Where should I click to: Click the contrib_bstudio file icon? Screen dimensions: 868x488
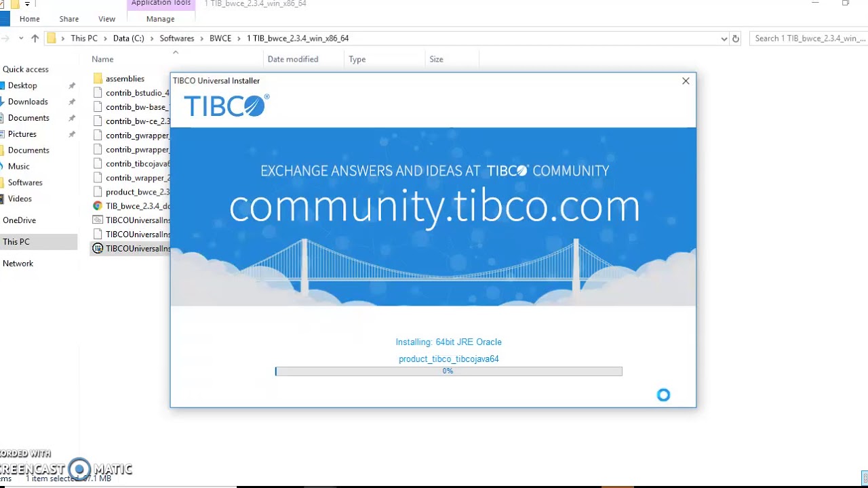click(x=98, y=93)
